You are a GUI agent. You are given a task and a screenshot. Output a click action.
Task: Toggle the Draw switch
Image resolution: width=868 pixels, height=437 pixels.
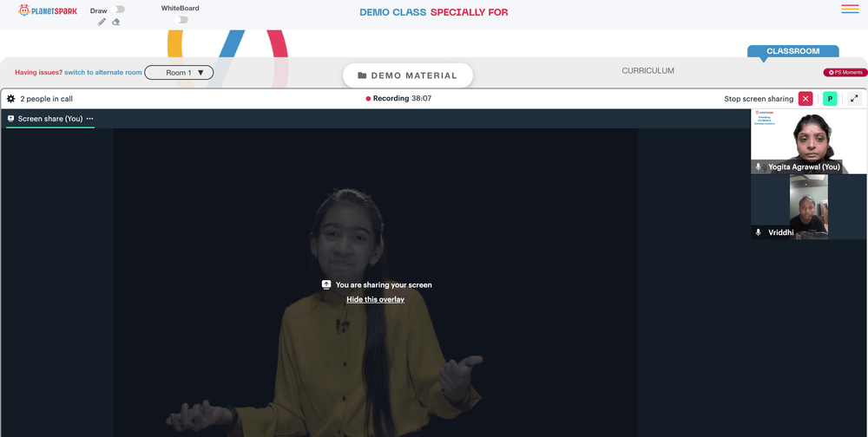[x=117, y=10]
